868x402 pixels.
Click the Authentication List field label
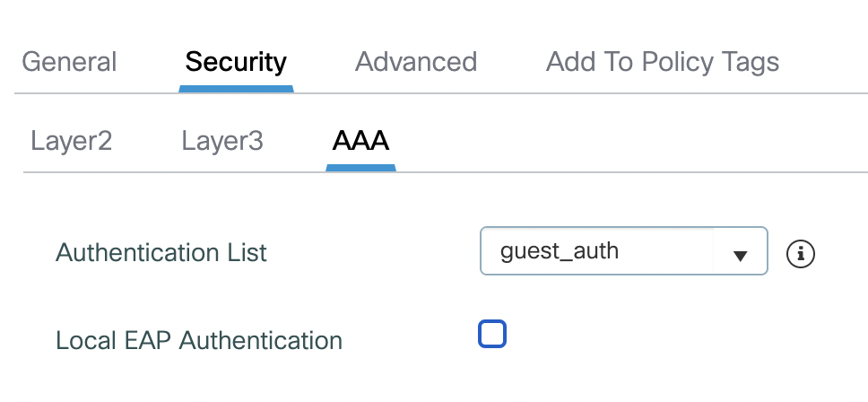click(x=161, y=253)
